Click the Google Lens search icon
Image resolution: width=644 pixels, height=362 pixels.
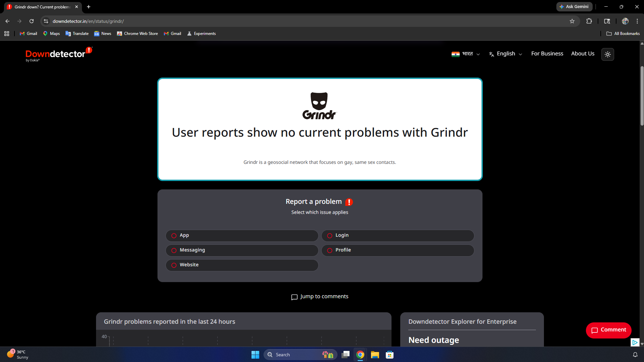pyautogui.click(x=607, y=21)
